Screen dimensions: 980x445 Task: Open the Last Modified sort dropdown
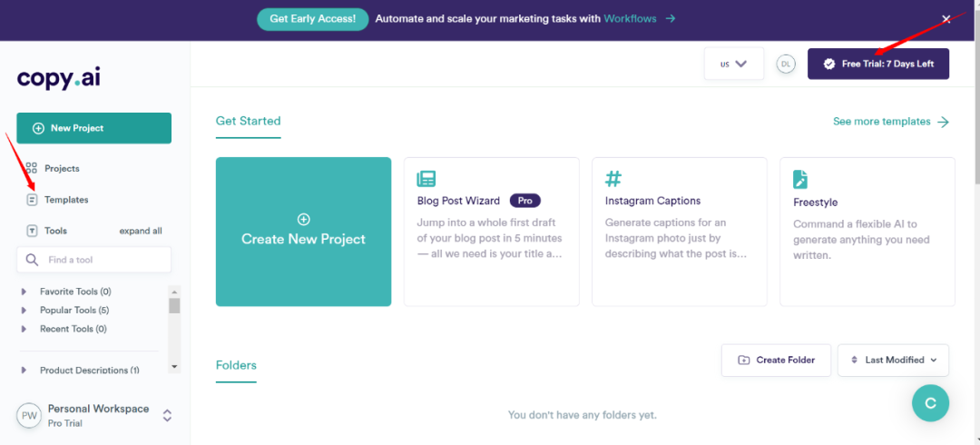coord(893,360)
